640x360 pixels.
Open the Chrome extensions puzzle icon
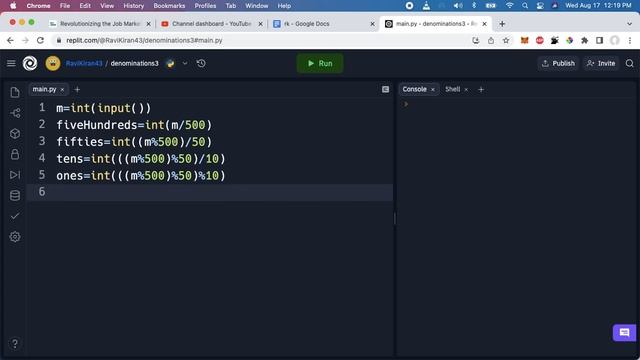coord(584,40)
